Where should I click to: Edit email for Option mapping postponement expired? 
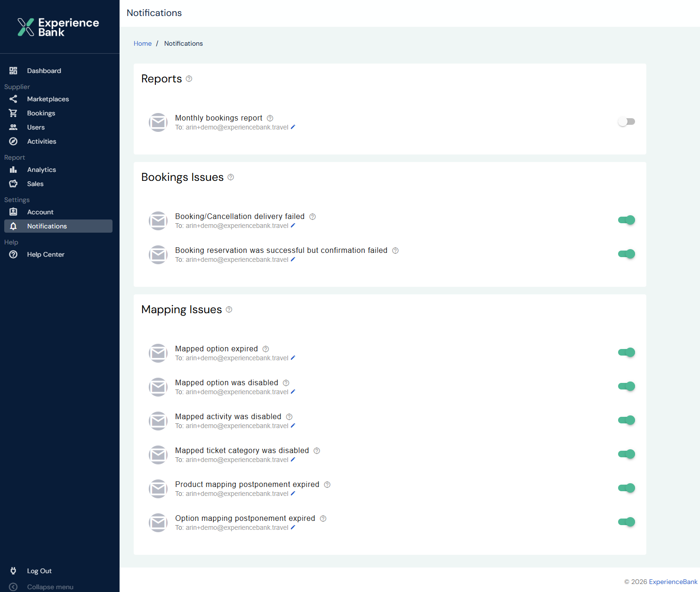(x=293, y=527)
